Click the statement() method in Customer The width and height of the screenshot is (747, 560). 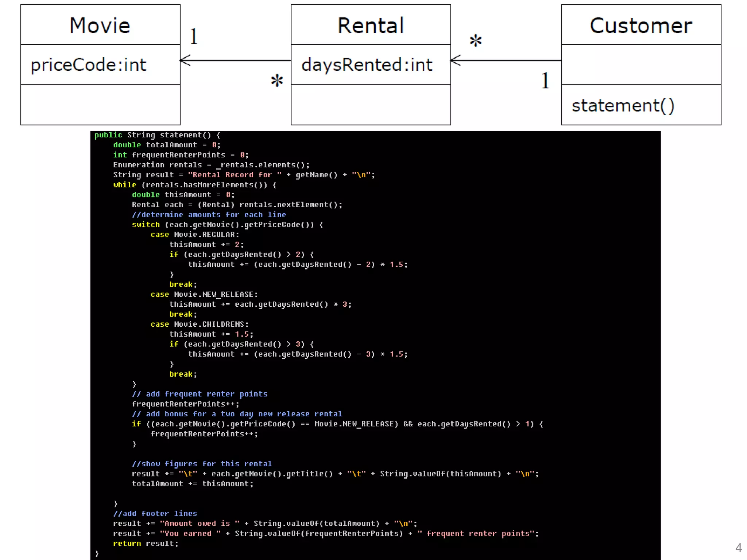[623, 105]
